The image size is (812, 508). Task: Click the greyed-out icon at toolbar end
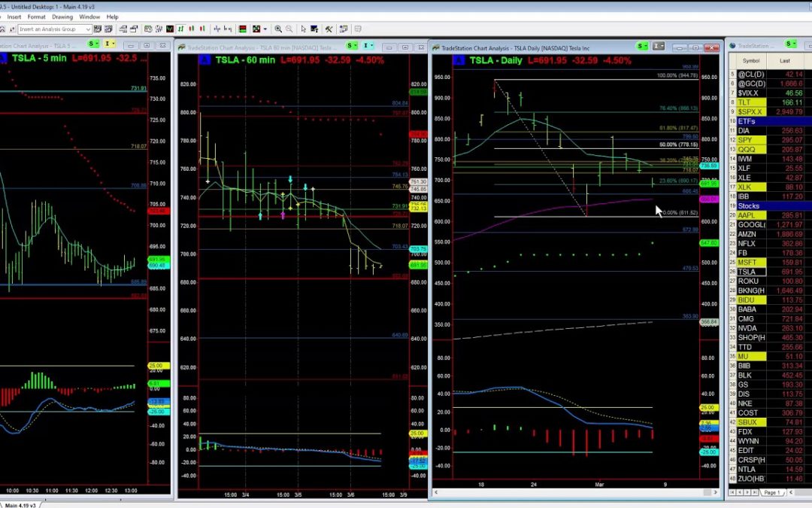(x=358, y=29)
